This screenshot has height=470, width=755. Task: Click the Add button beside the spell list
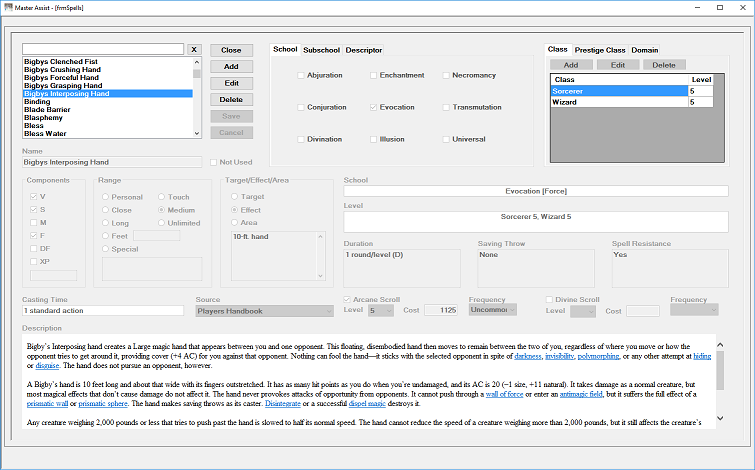(231, 66)
